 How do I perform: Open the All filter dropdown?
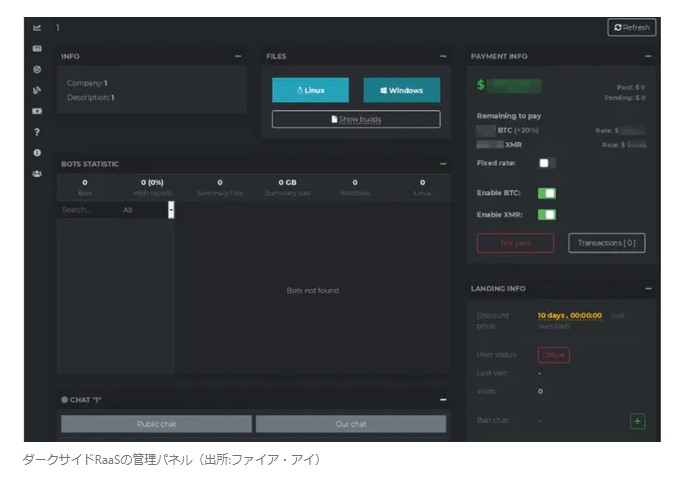point(147,210)
